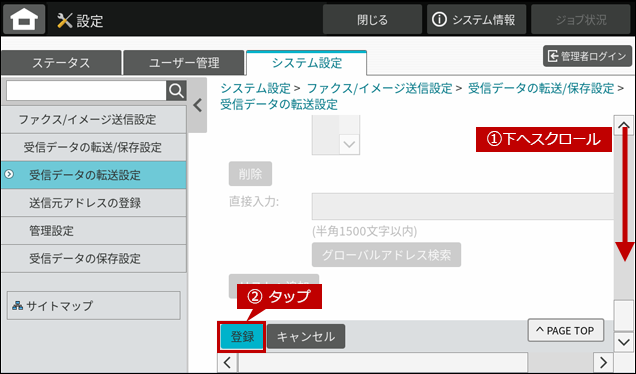Open 送信元アドレスの登録
Screen dimensions: 636x374
click(94, 203)
